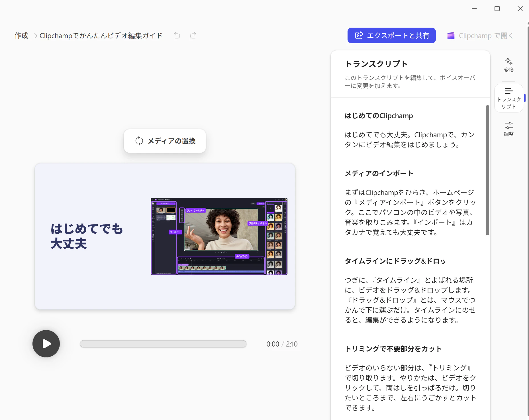
Task: Click the undo arrow icon
Action: (177, 35)
